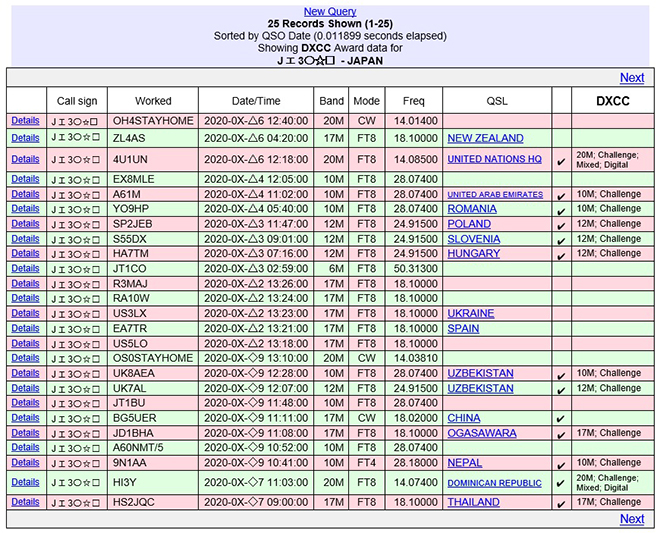
Task: Open Details for RA10W row
Action: pos(25,298)
